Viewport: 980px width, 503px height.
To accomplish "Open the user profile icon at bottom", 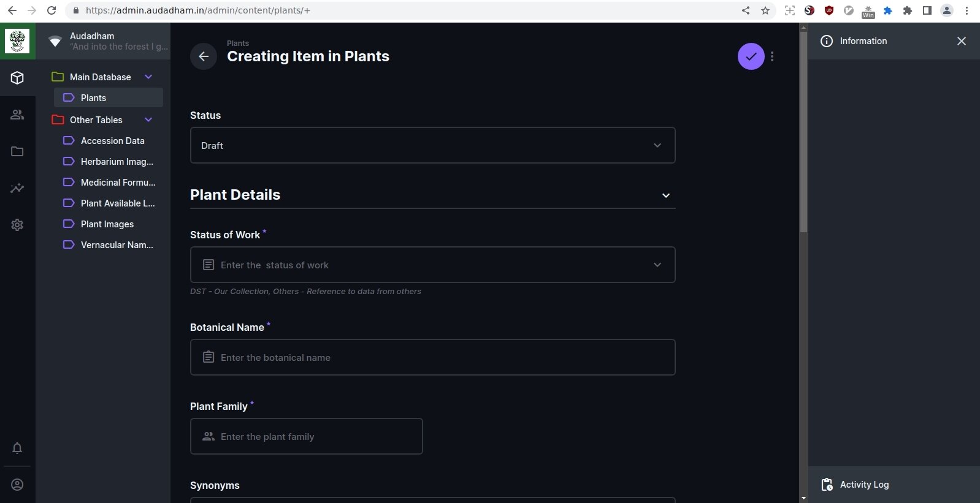I will point(17,485).
